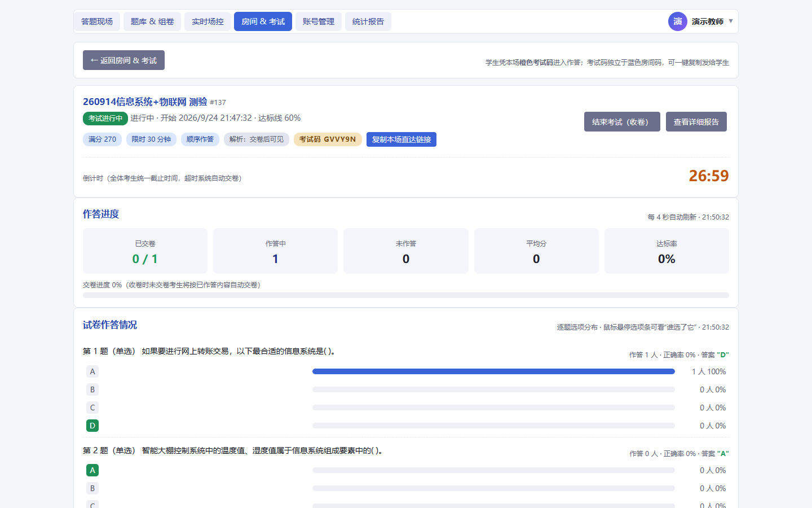Select the 房间 & 考试 tab

(263, 21)
